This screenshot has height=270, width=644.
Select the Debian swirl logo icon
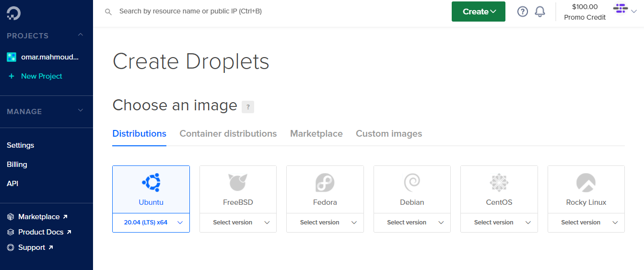412,182
